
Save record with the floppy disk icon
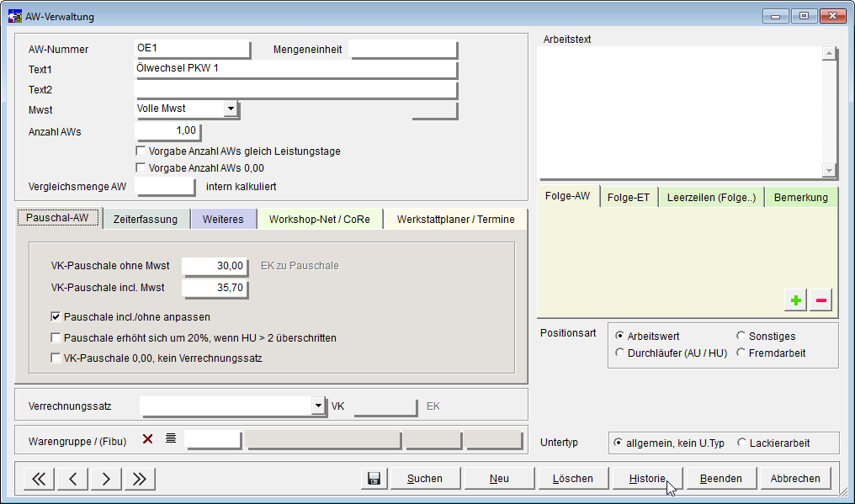374,479
